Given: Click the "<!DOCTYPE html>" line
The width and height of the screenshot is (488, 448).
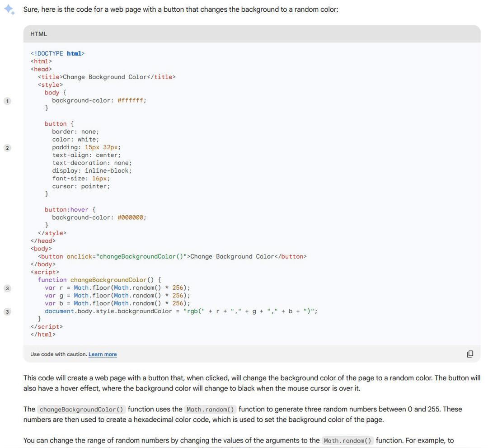Looking at the screenshot, I should tap(57, 53).
